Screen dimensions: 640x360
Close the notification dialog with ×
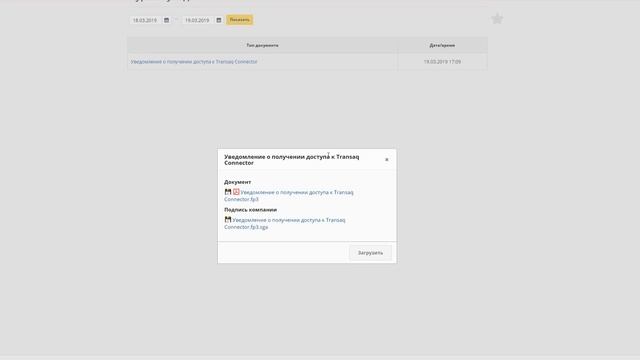(x=387, y=160)
